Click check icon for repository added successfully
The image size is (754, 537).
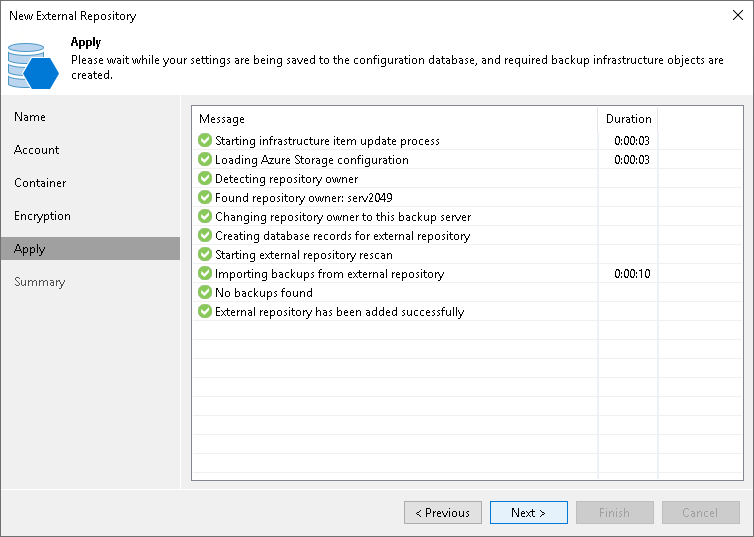click(205, 312)
